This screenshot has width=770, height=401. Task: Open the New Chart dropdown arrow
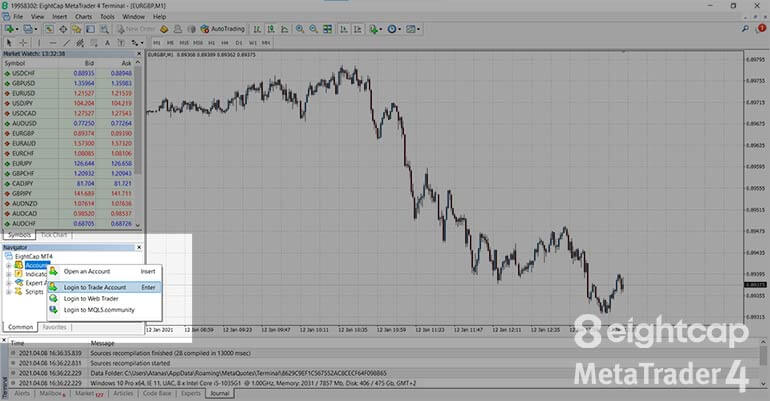(17, 29)
